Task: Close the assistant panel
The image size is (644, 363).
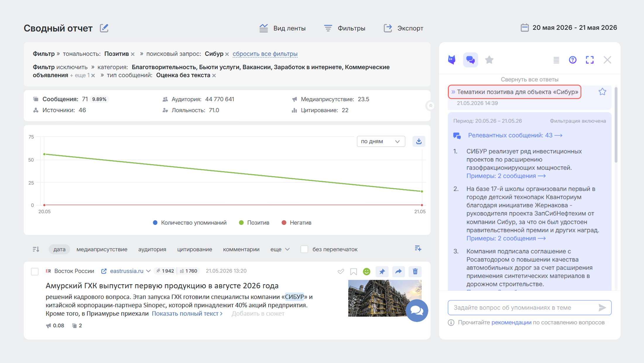Action: click(x=607, y=60)
